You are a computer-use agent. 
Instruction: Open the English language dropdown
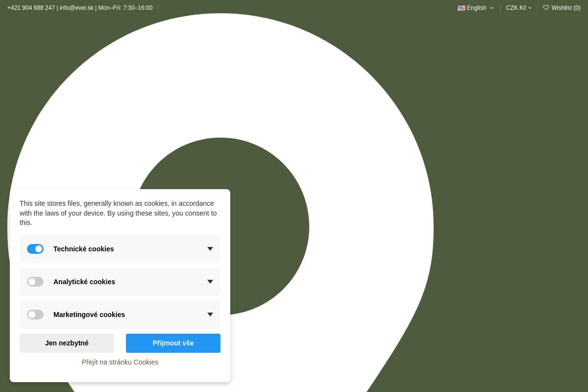click(x=476, y=8)
